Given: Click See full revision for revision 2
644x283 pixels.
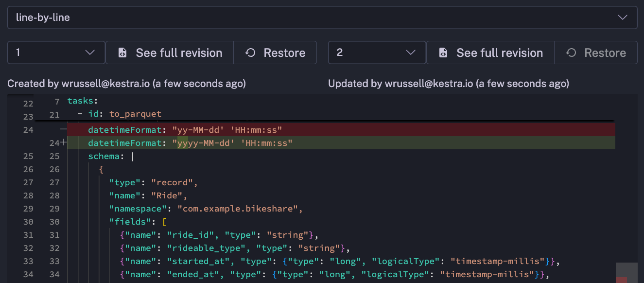Looking at the screenshot, I should coord(490,53).
